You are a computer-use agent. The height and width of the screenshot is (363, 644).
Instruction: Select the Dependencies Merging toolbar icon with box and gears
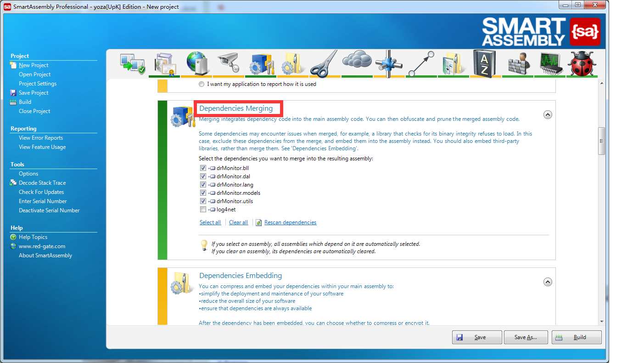(x=262, y=64)
